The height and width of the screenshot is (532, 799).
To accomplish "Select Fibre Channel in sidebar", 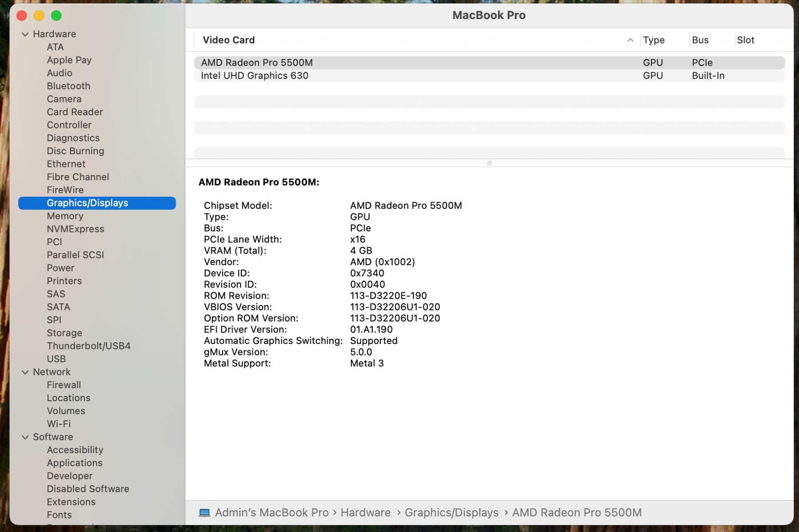I will (x=78, y=177).
